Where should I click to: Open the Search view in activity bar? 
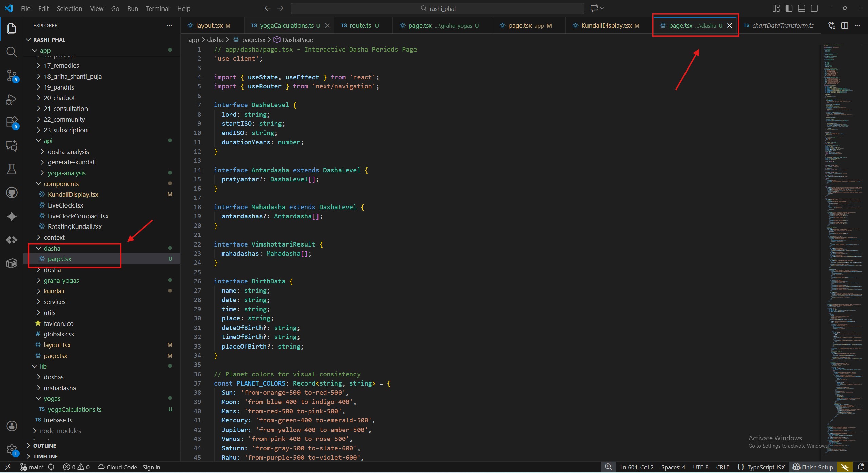click(x=12, y=52)
